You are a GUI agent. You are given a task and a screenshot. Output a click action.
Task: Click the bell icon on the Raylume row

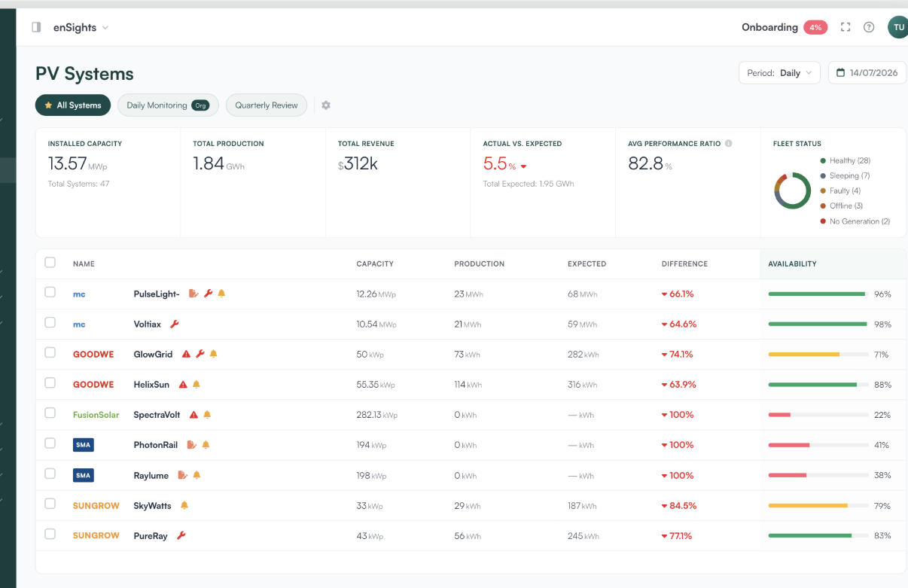tap(197, 475)
